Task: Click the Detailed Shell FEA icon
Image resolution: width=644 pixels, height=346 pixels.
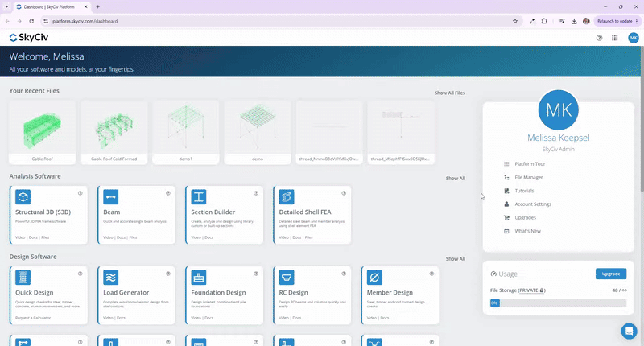Action: (x=287, y=196)
